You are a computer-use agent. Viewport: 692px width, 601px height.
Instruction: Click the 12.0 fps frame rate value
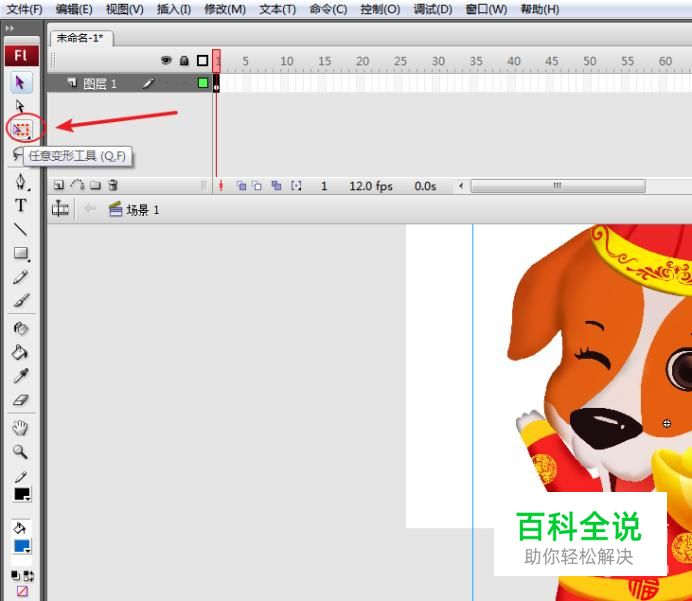[x=371, y=186]
